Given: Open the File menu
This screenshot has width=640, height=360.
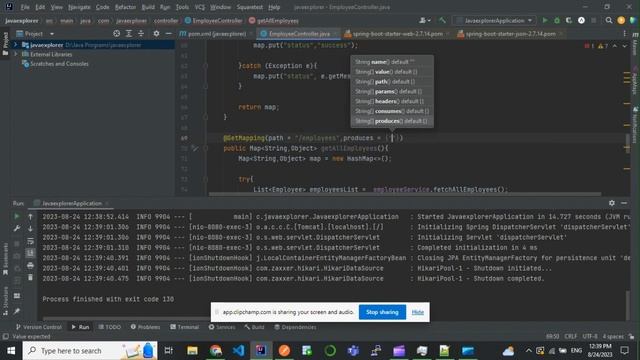Looking at the screenshot, I should (x=25, y=7).
